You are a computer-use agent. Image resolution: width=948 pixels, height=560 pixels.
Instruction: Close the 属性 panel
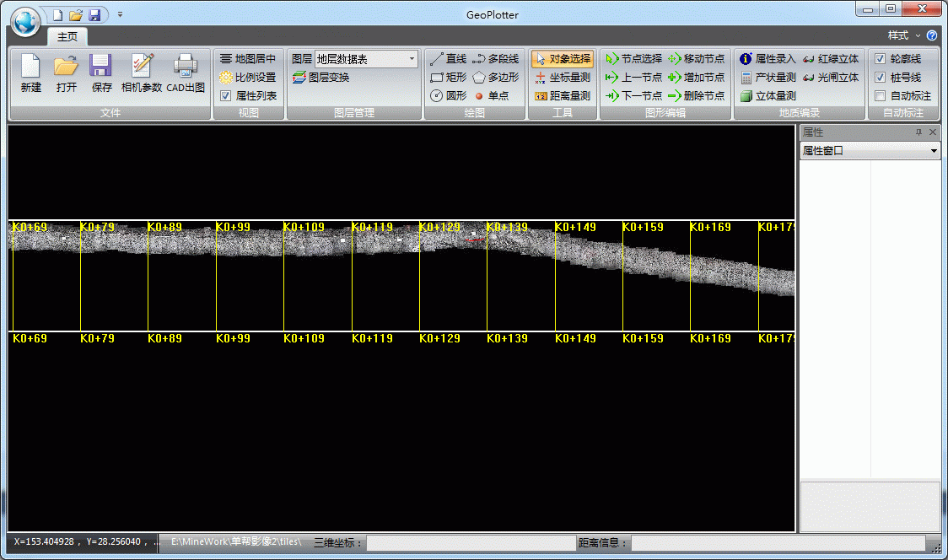(932, 132)
